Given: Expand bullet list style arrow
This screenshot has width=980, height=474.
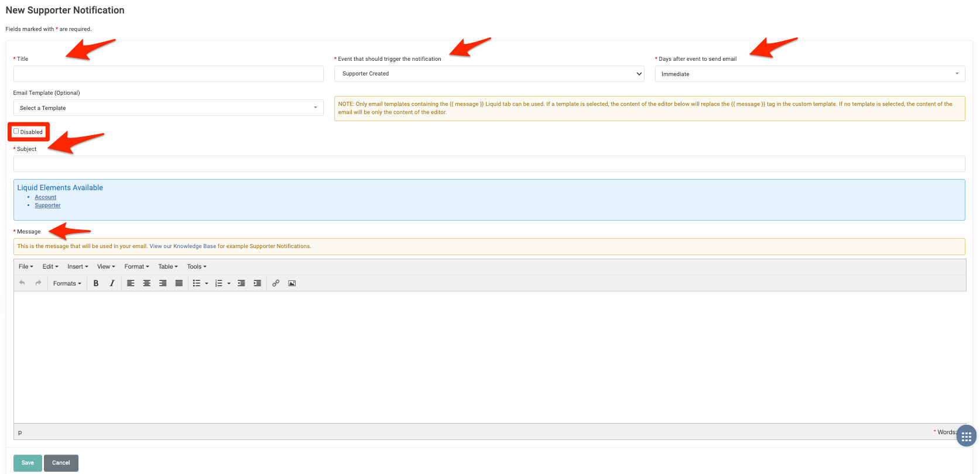Looking at the screenshot, I should click(x=207, y=283).
